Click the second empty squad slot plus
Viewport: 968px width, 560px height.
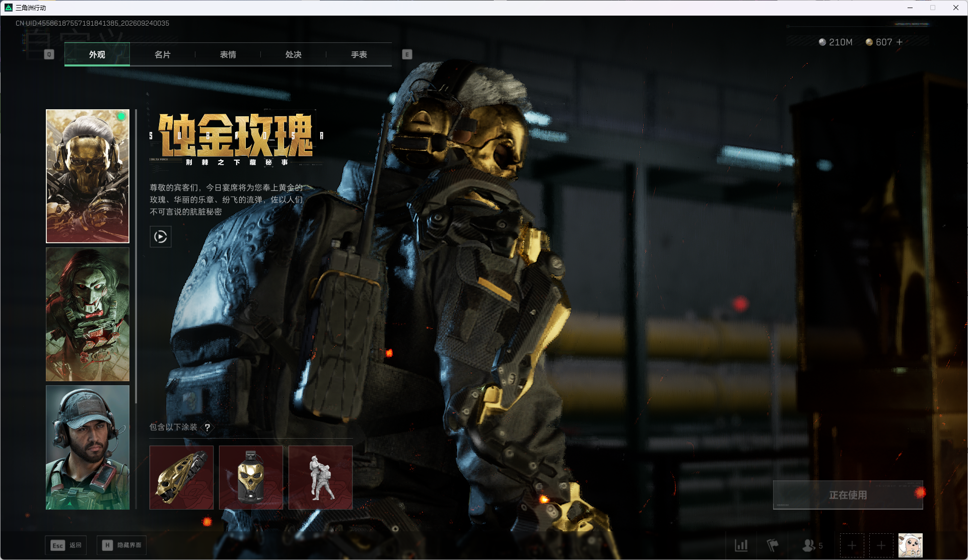click(x=881, y=545)
